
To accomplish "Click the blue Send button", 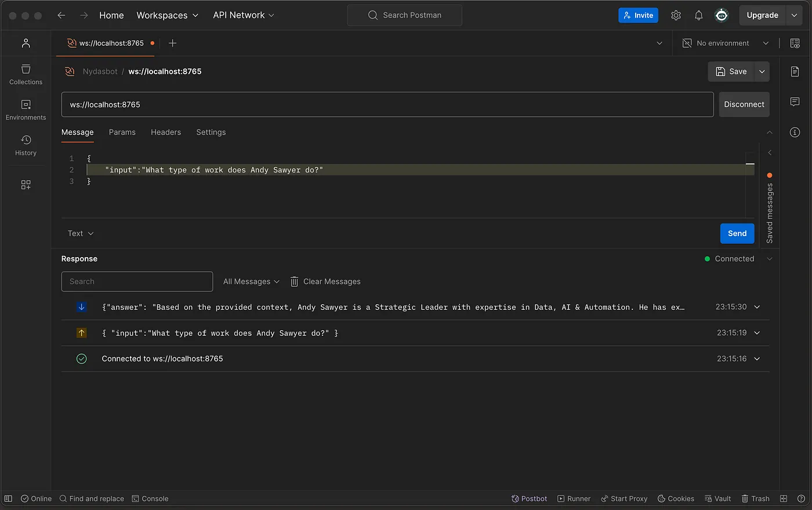I will 737,233.
